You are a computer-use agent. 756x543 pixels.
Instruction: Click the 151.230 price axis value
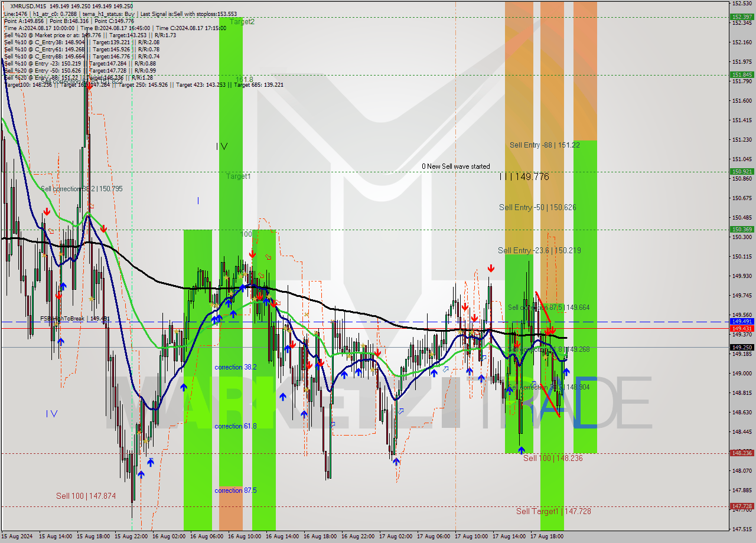pyautogui.click(x=741, y=140)
